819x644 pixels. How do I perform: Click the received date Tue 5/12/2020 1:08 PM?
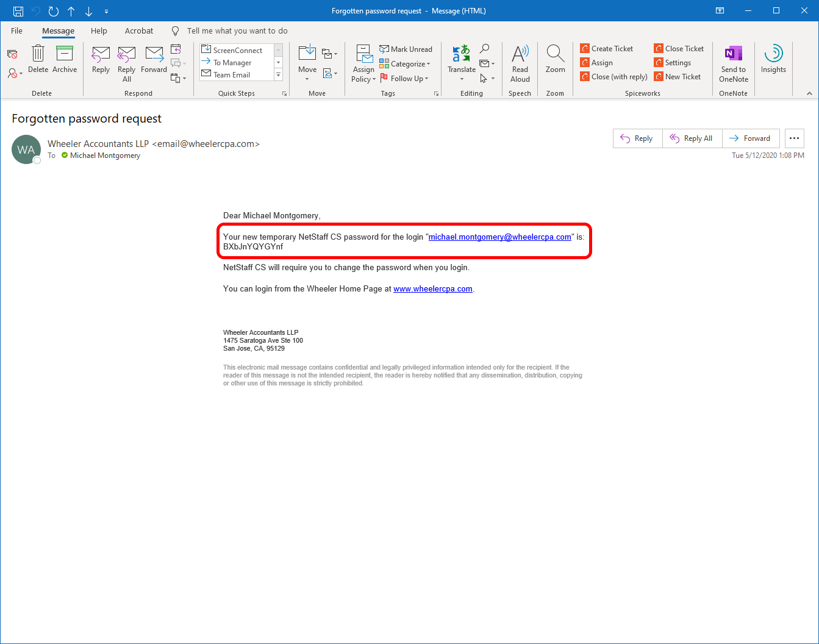768,156
